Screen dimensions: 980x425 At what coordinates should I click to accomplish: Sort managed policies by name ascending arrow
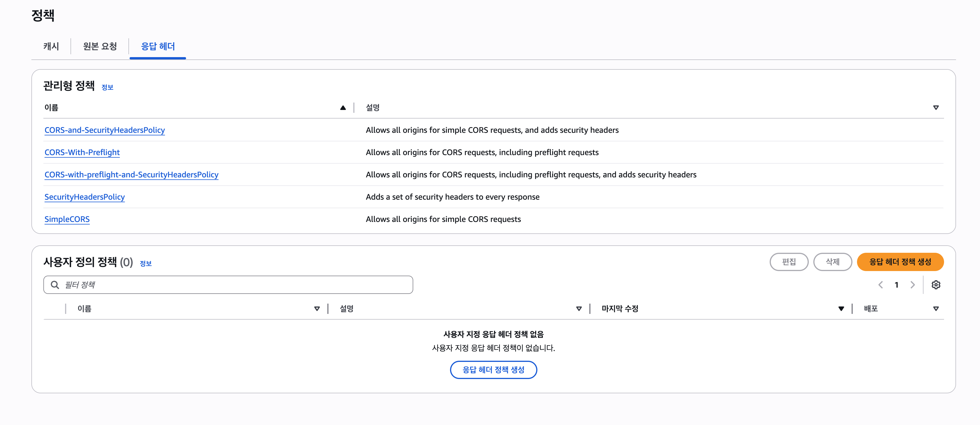tap(343, 108)
